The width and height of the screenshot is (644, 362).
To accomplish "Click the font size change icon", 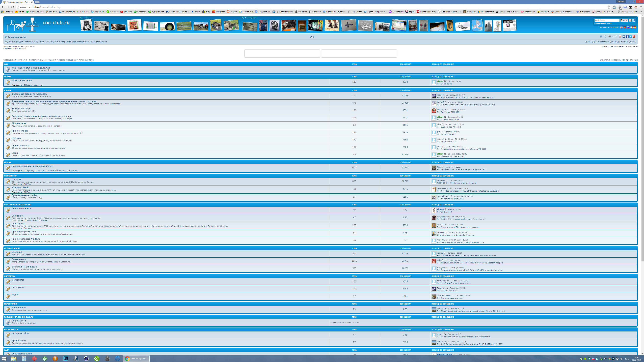I will tap(615, 37).
